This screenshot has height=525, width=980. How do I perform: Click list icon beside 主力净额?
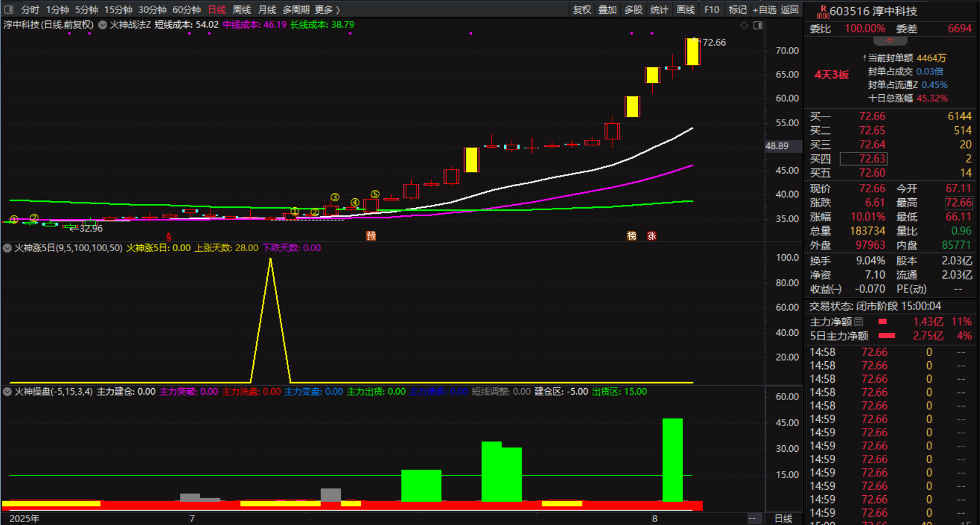click(858, 321)
